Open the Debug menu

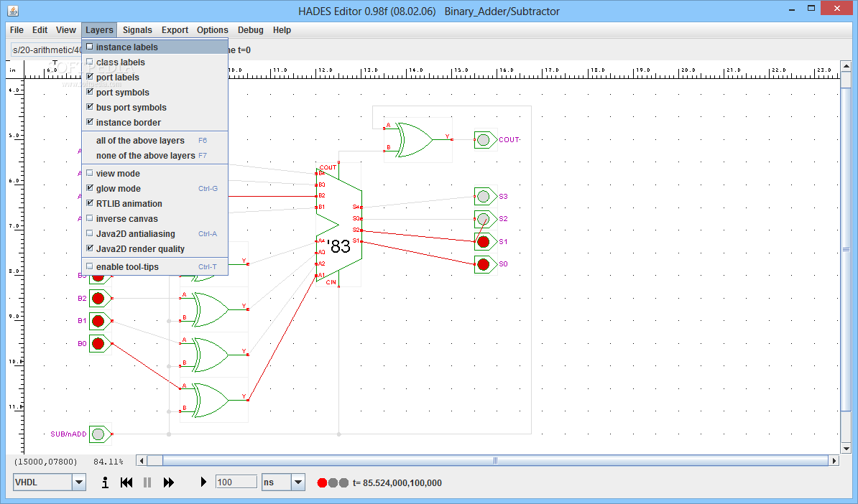coord(251,30)
